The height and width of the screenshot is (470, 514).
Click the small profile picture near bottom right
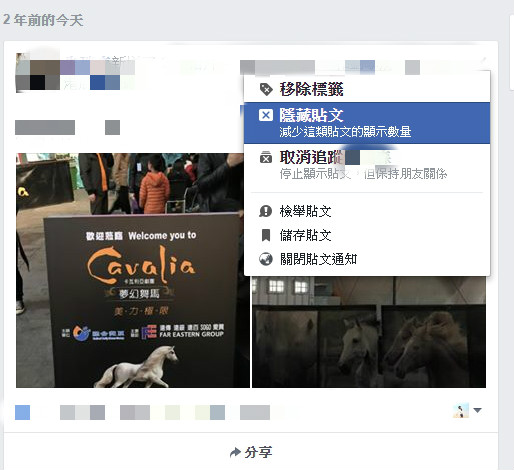pos(461,410)
